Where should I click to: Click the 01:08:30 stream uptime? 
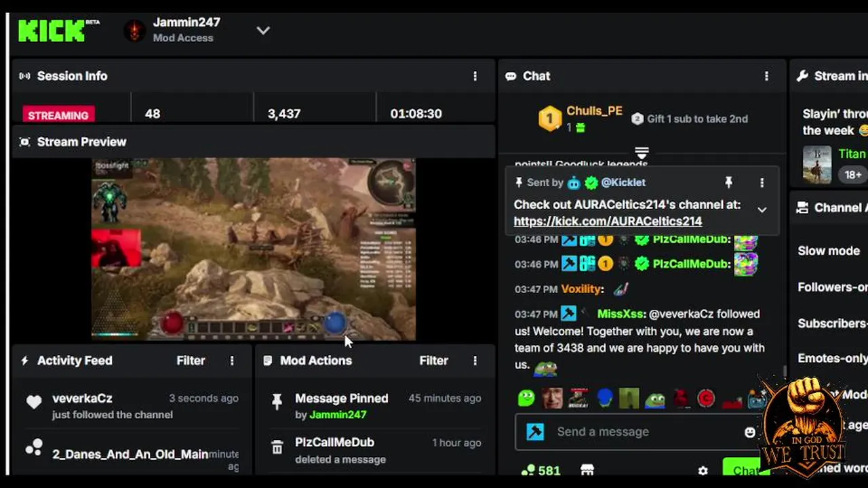click(x=416, y=114)
